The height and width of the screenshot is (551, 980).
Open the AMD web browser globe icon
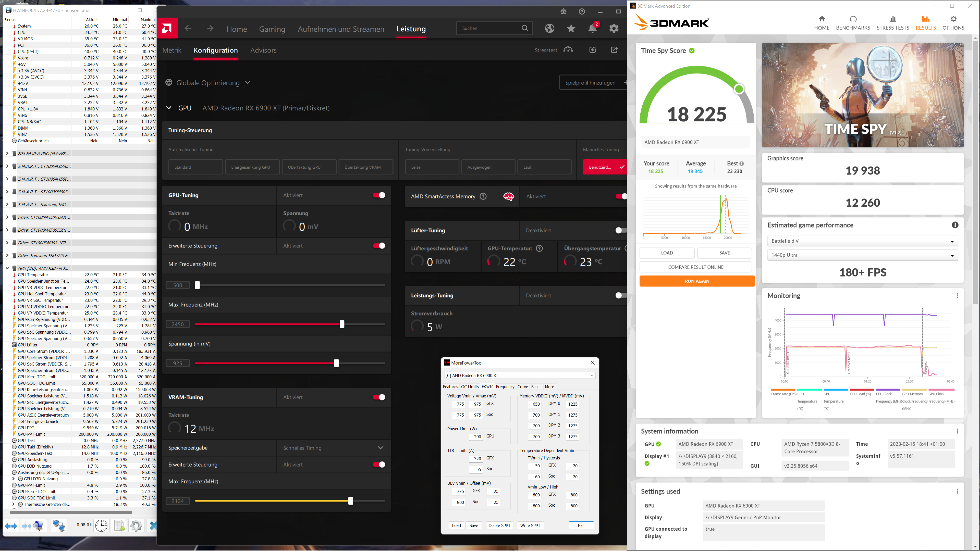click(549, 29)
